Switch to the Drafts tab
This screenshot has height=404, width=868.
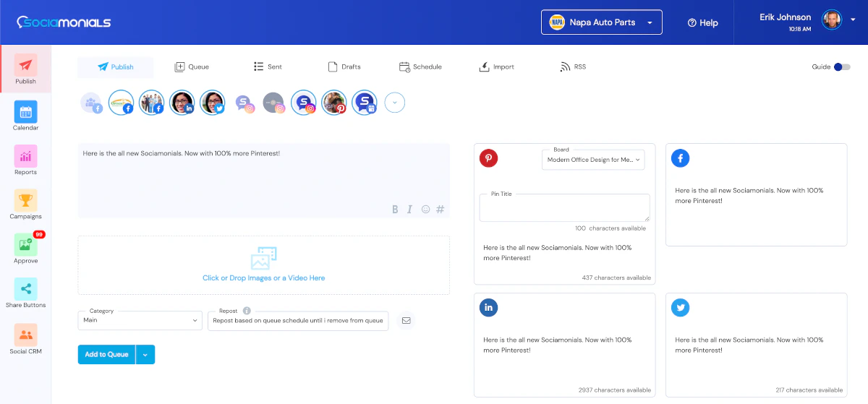pos(344,67)
